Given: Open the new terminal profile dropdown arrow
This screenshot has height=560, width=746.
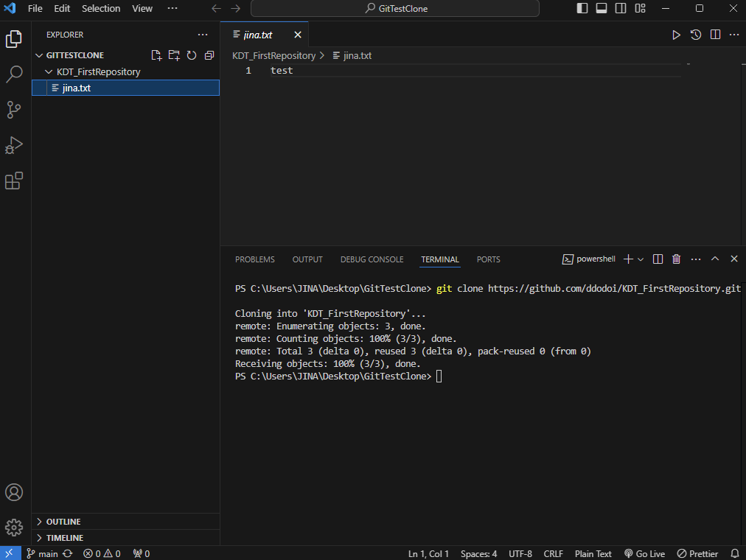Looking at the screenshot, I should (x=641, y=259).
